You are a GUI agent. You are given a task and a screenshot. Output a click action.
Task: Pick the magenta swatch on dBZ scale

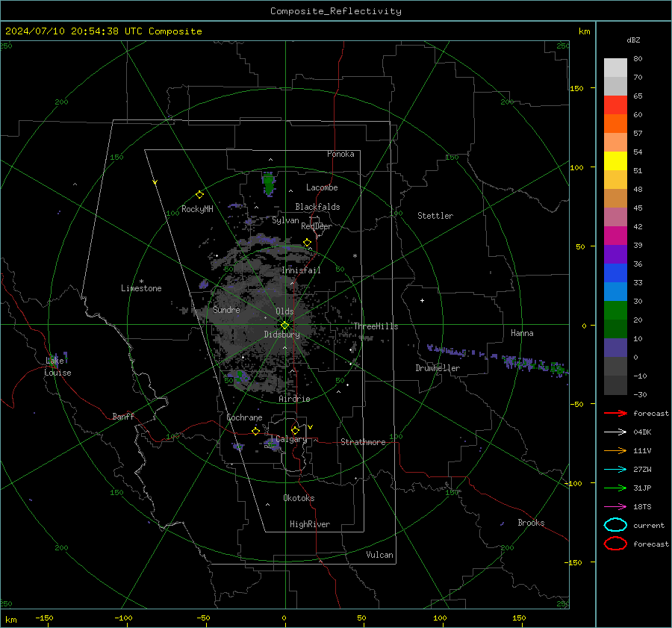(615, 235)
